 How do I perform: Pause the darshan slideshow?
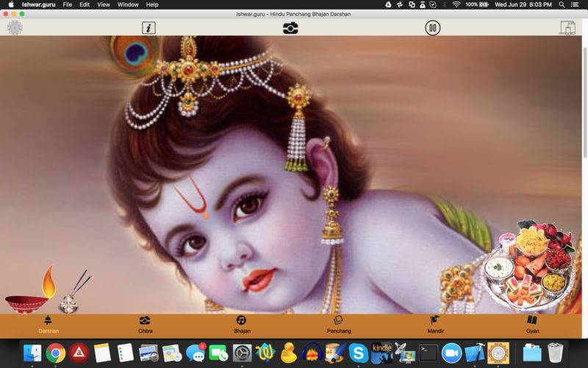[432, 28]
